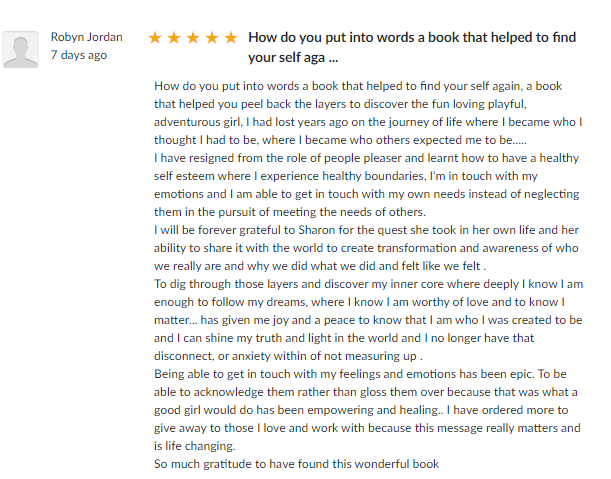611x479 pixels.
Task: Click the line starting 'disconnect, or anxiety'
Action: click(x=288, y=356)
